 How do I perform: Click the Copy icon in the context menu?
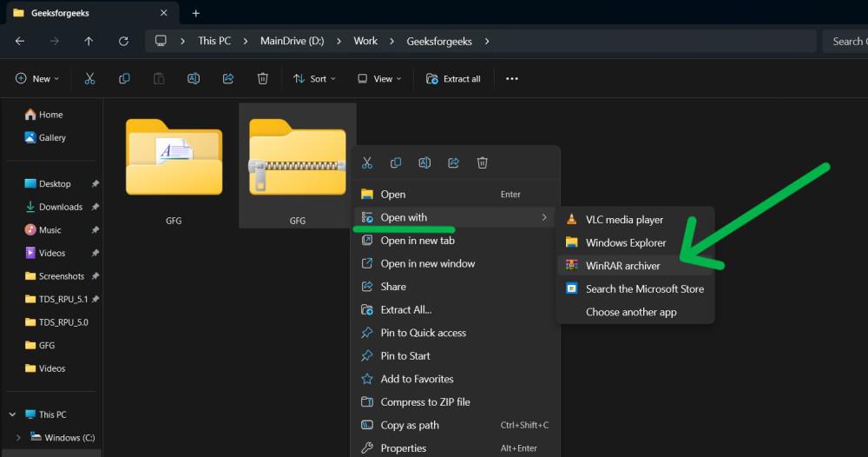tap(396, 162)
